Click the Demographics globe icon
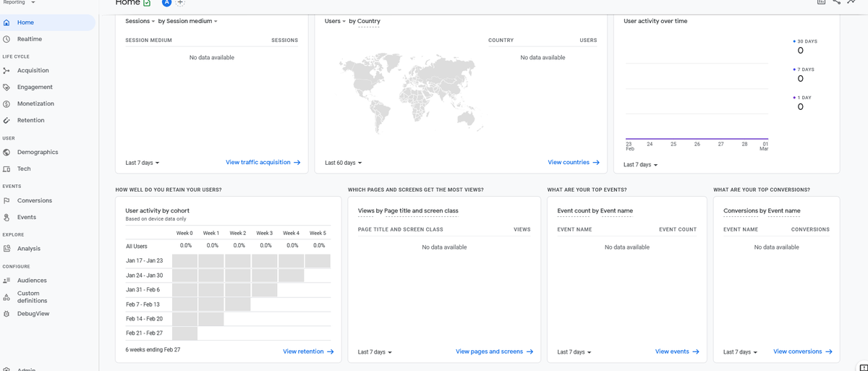Screen dimensions: 868x371 click(x=7, y=153)
